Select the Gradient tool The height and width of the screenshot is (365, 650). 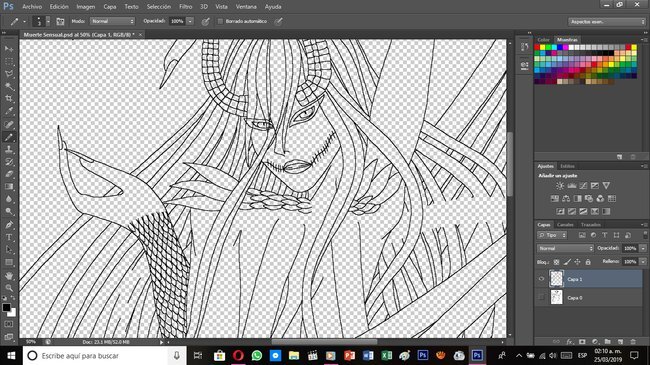coord(9,187)
